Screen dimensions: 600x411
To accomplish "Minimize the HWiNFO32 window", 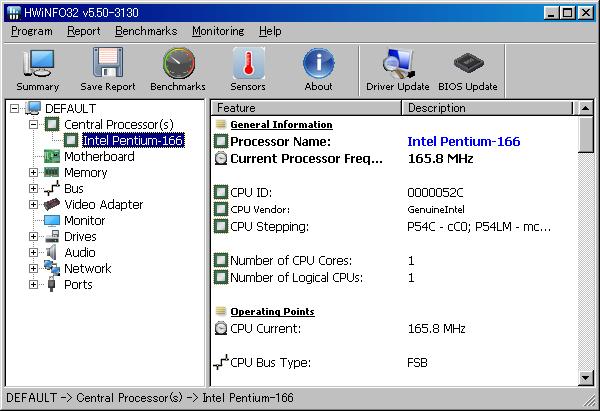I will [x=551, y=13].
